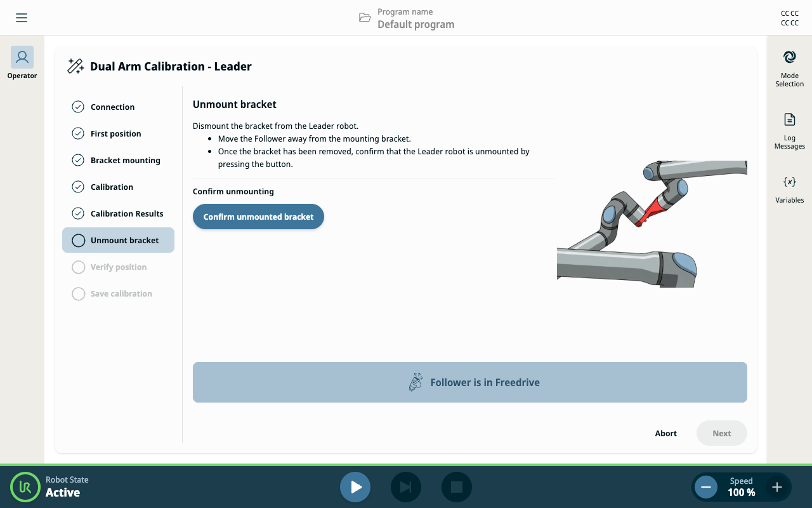
Task: Click the UR Robot State icon
Action: pyautogui.click(x=25, y=487)
